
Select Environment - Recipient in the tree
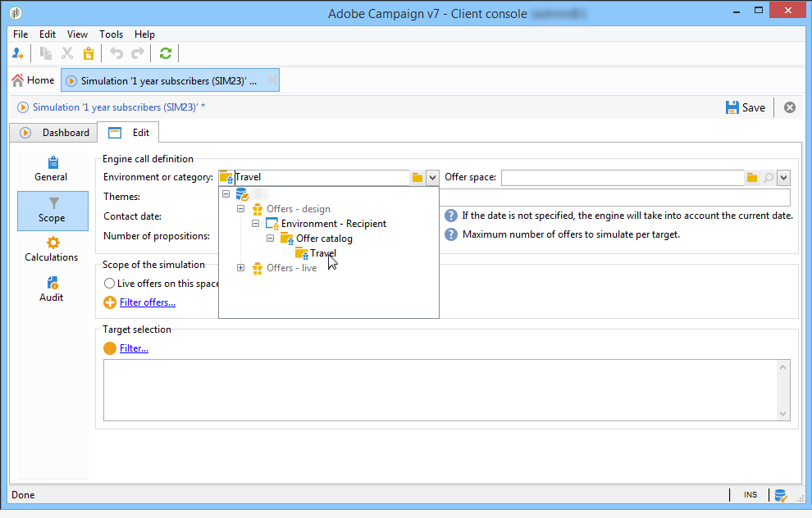tap(334, 224)
